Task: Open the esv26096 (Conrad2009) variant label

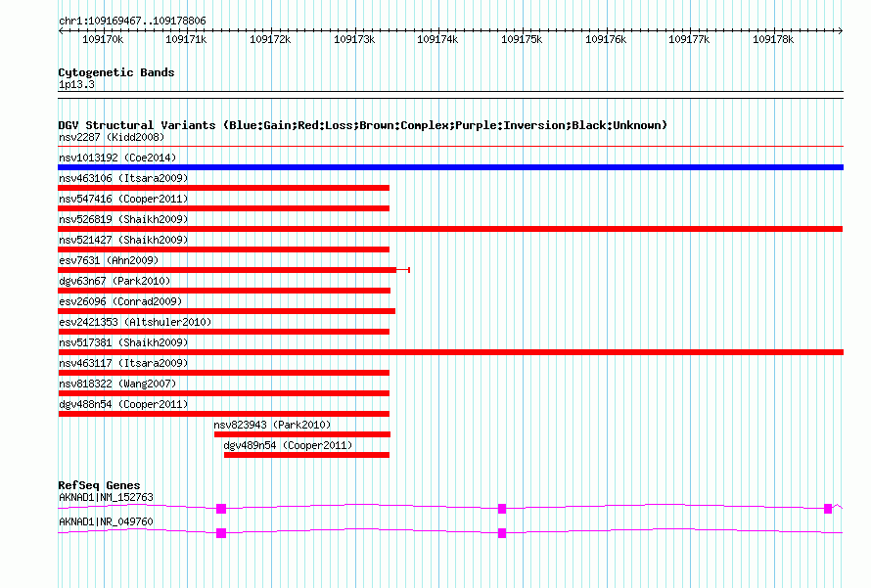Action: coord(119,301)
